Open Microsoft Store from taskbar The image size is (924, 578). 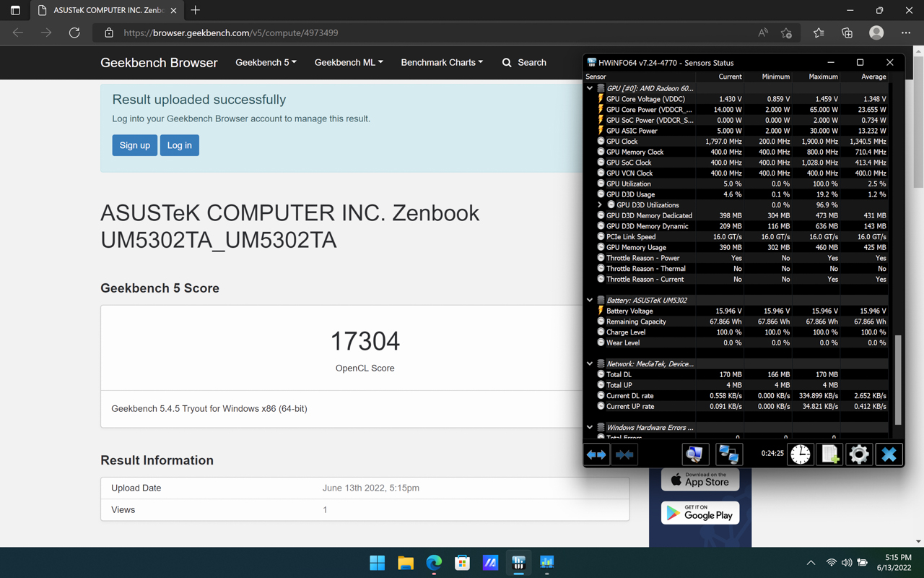click(x=462, y=563)
